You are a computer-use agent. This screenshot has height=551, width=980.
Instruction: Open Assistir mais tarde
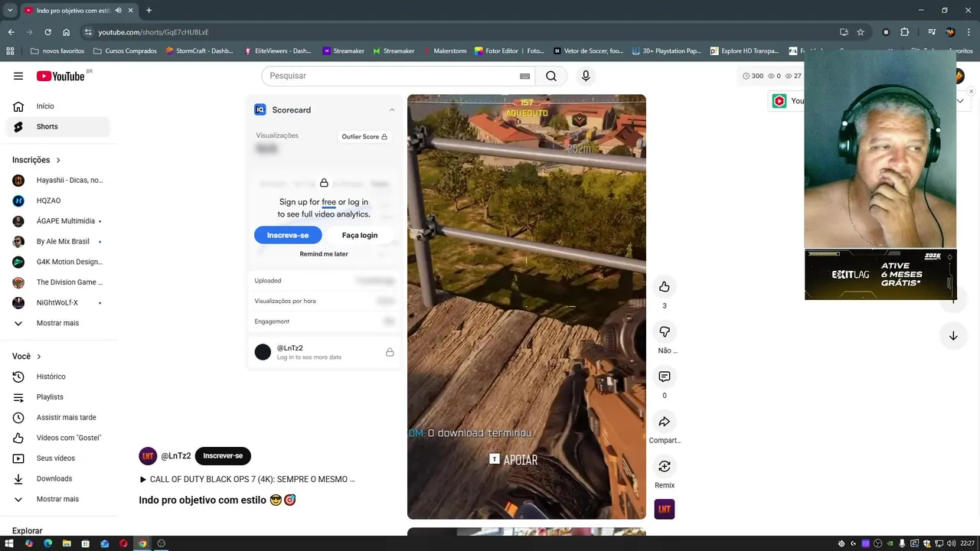[x=58, y=417]
